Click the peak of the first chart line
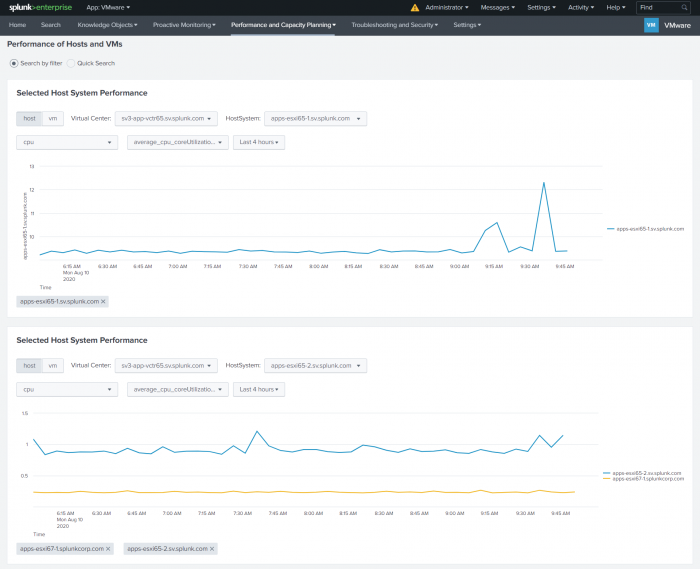The width and height of the screenshot is (700, 569). (x=544, y=183)
